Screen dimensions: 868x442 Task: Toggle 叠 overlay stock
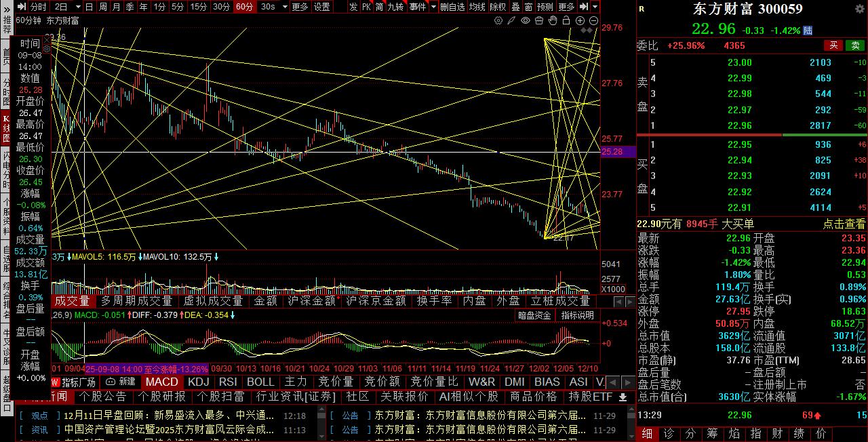pos(515,7)
